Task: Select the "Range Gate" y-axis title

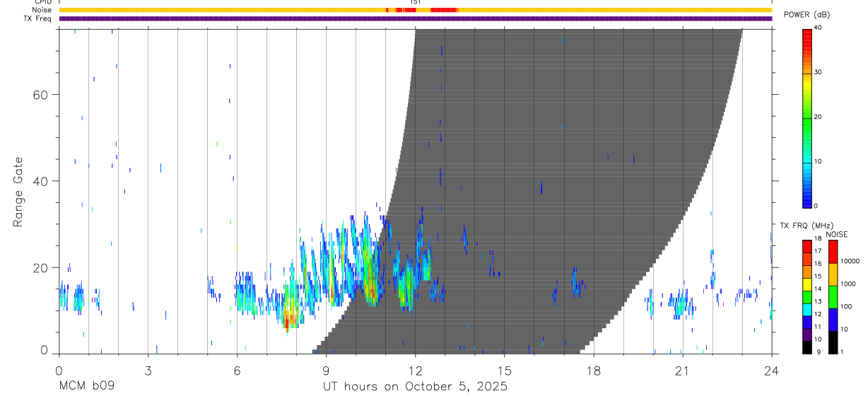Action: (18, 192)
